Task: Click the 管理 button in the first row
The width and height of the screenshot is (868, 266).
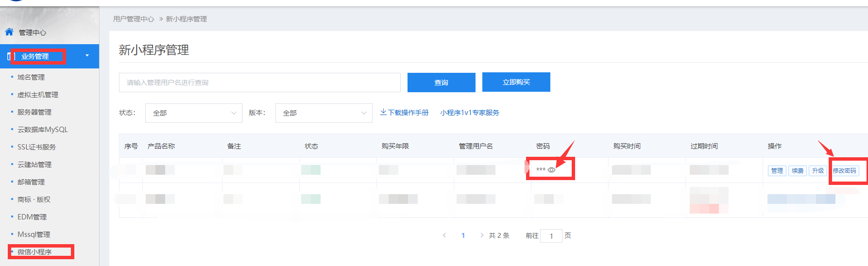Action: [x=777, y=171]
